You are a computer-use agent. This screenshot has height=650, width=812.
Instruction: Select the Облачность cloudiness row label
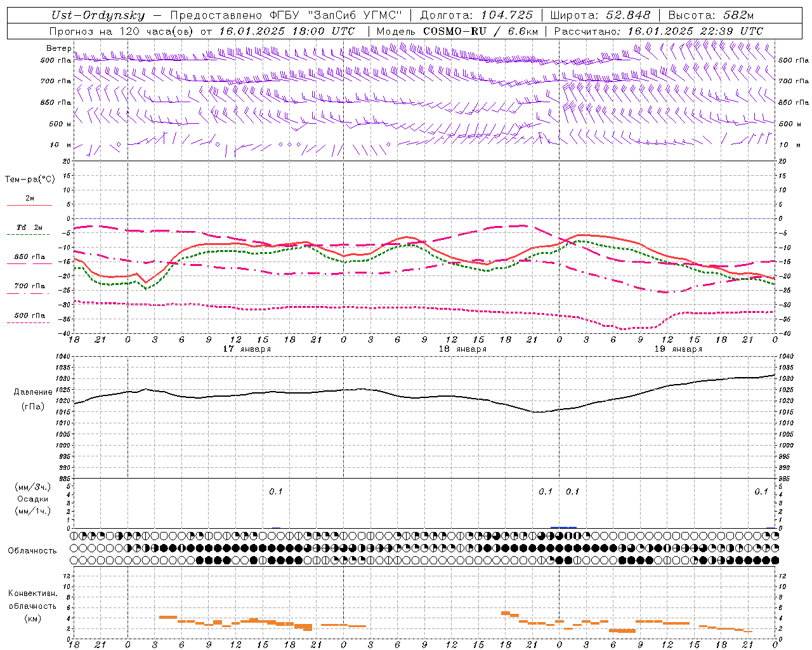[x=32, y=551]
